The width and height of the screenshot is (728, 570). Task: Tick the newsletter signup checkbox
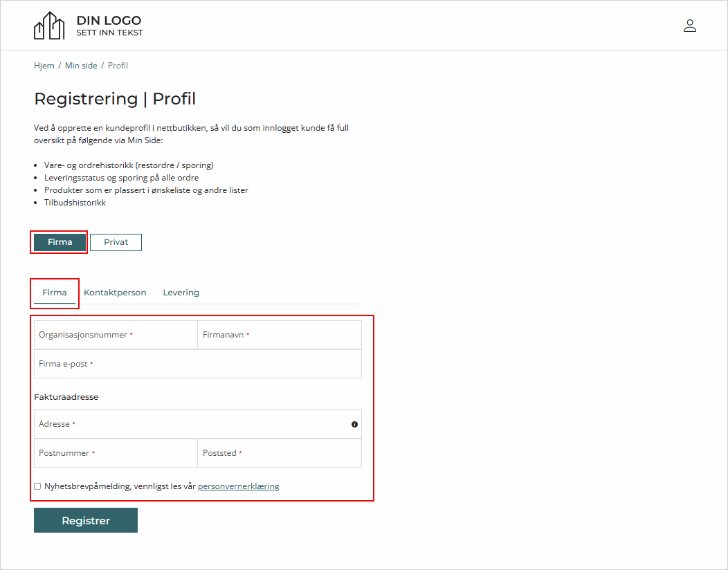[x=37, y=486]
